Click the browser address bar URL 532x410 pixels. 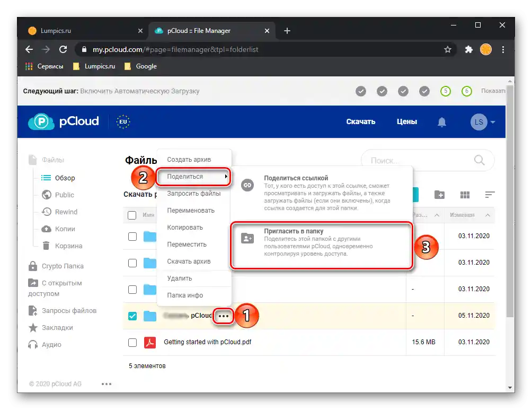click(175, 50)
